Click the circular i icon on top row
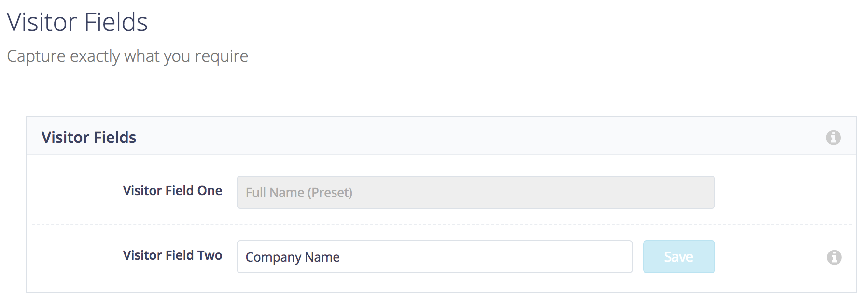The height and width of the screenshot is (308, 868). 833,138
